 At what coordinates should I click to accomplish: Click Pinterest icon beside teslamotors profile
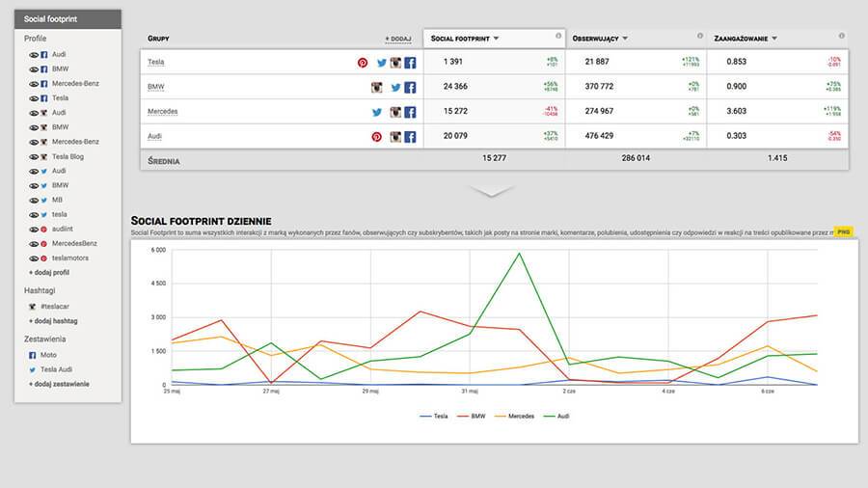click(x=43, y=258)
